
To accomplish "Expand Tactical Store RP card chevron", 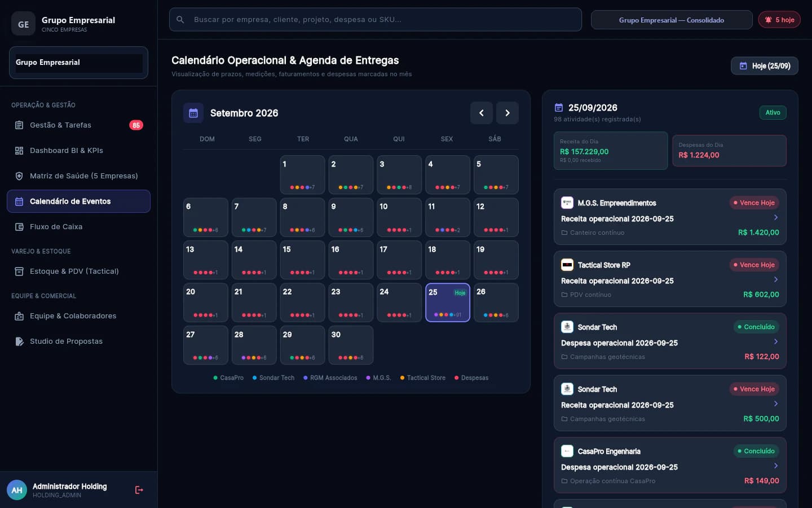I will coord(776,279).
